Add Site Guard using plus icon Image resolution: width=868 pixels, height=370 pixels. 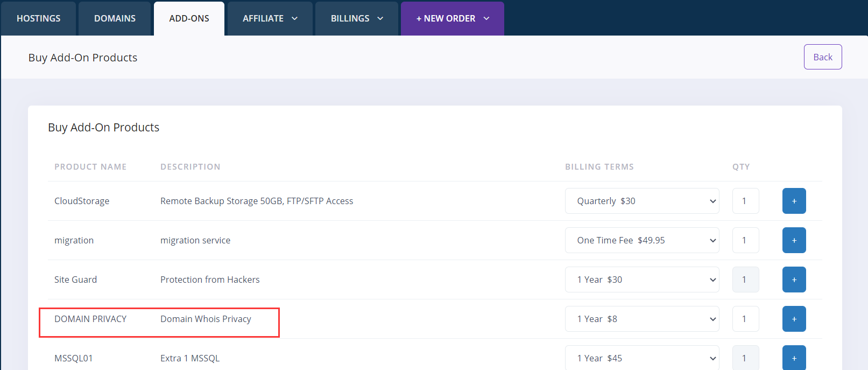[794, 280]
